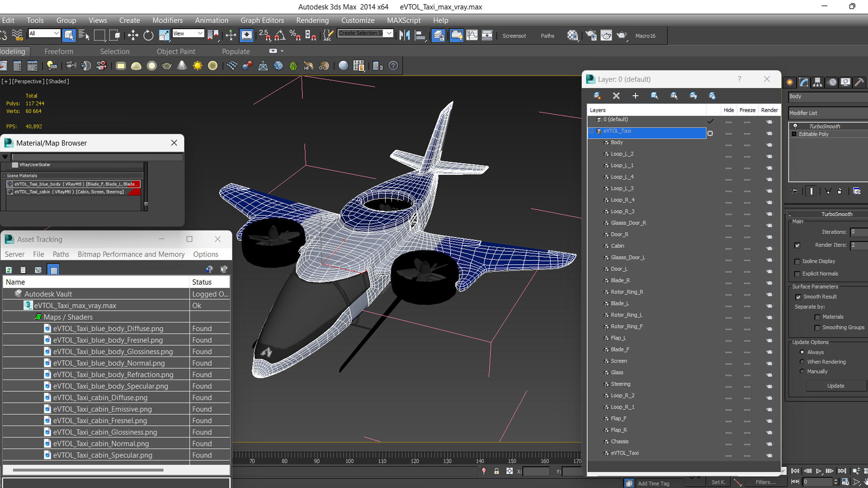Image resolution: width=868 pixels, height=488 pixels.
Task: Toggle Angle Snap in main toolbar
Action: click(280, 35)
